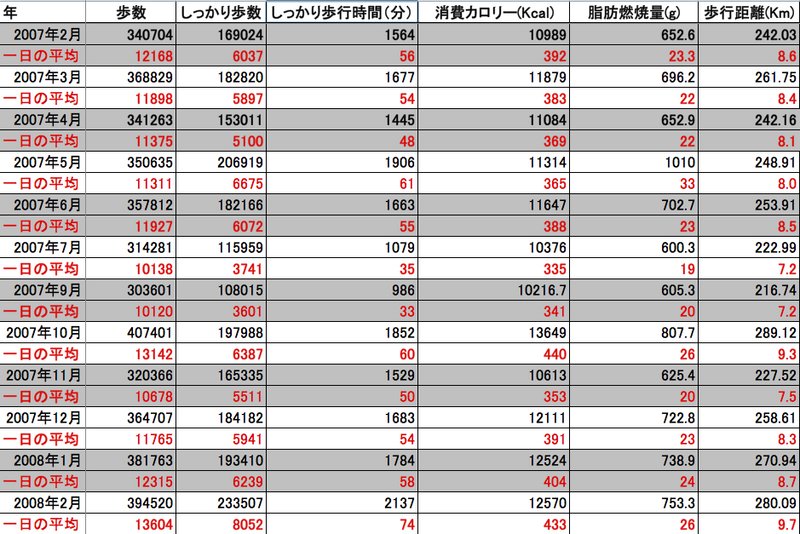Select the 2007年2月 row label cell
The height and width of the screenshot is (534, 800).
click(43, 34)
